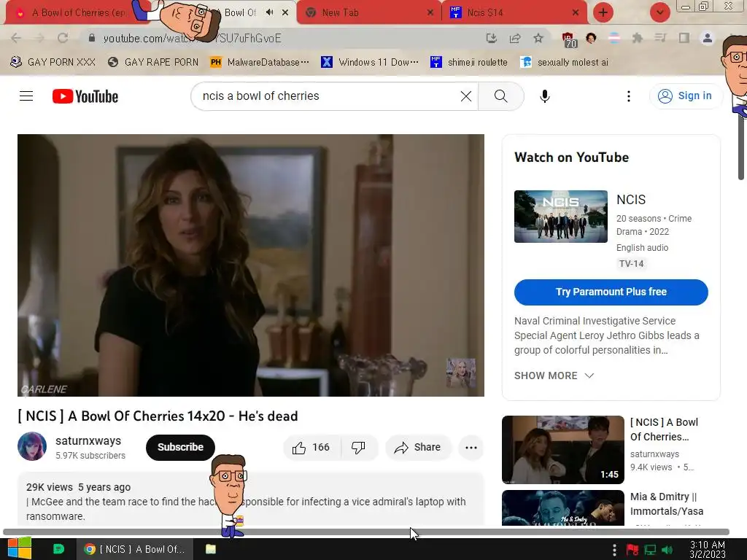This screenshot has height=560, width=747.
Task: Go to the YouTube home logo
Action: tap(85, 96)
